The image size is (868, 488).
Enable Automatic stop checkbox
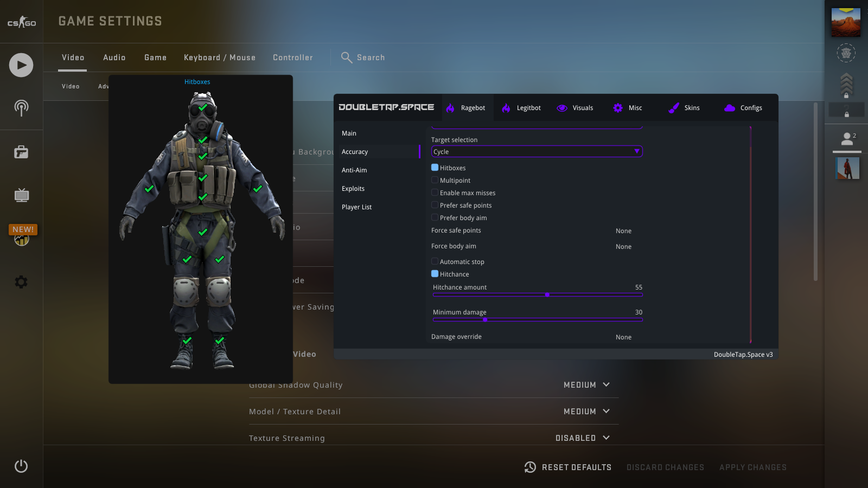pyautogui.click(x=435, y=261)
